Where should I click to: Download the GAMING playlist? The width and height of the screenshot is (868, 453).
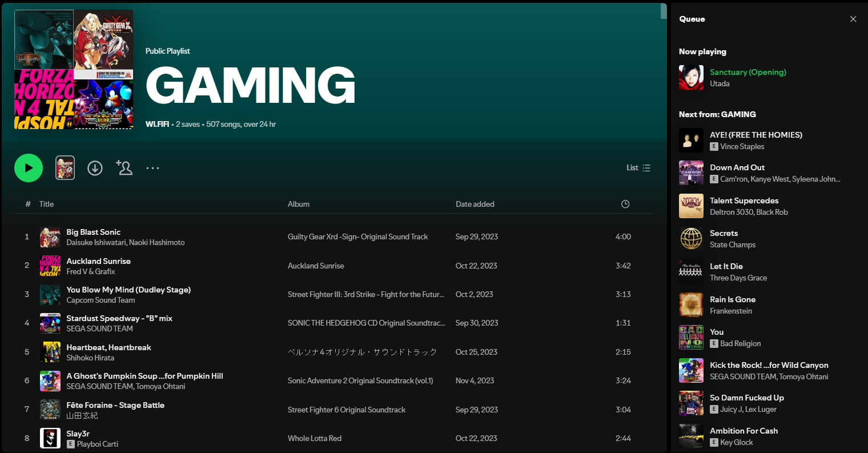pos(95,168)
